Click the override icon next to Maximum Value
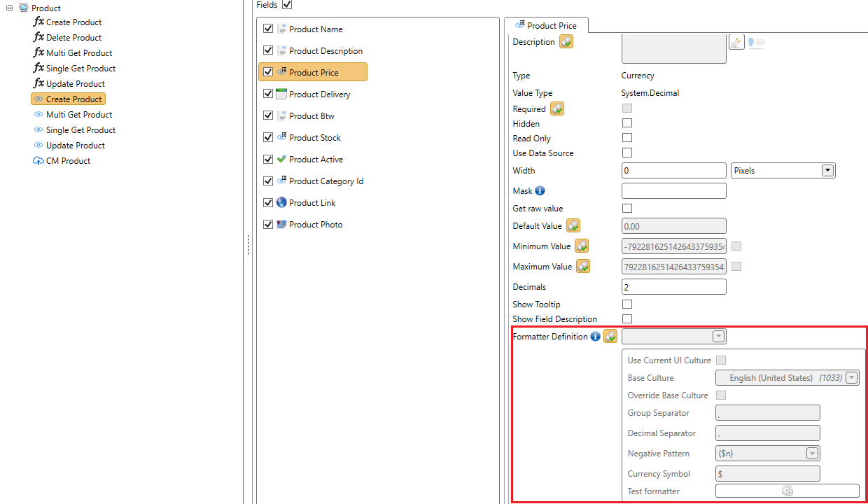868x504 pixels. (x=583, y=266)
